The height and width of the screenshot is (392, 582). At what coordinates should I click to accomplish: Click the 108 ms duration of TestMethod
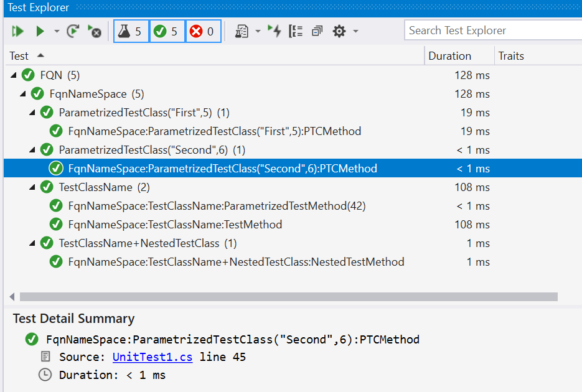[x=472, y=225]
